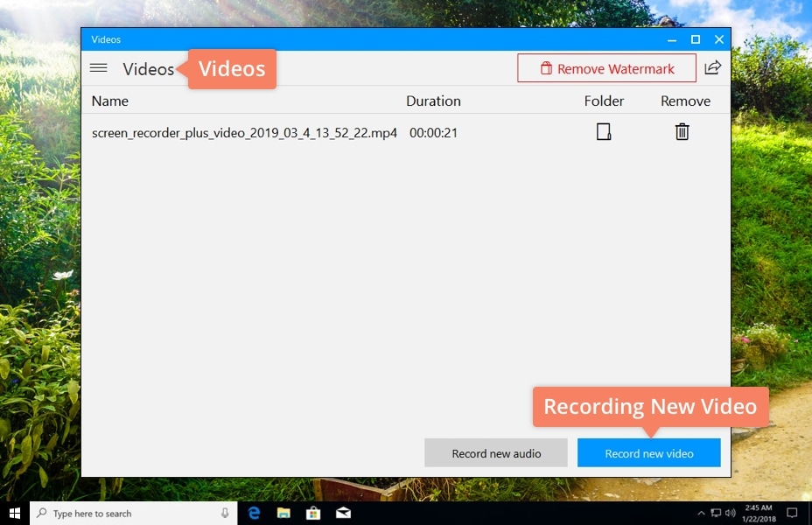Screen dimensions: 812x525
Task: Open File Explorer from taskbar
Action: (x=283, y=513)
